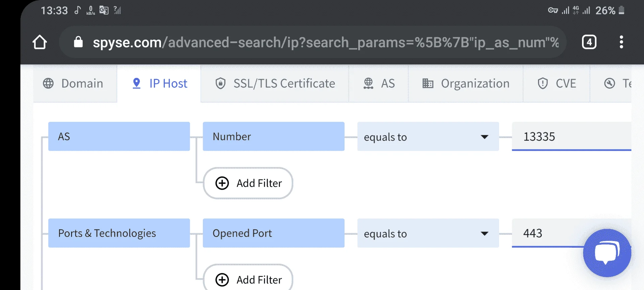
Task: Click the shield alert icon on CVE tab
Action: (x=542, y=84)
